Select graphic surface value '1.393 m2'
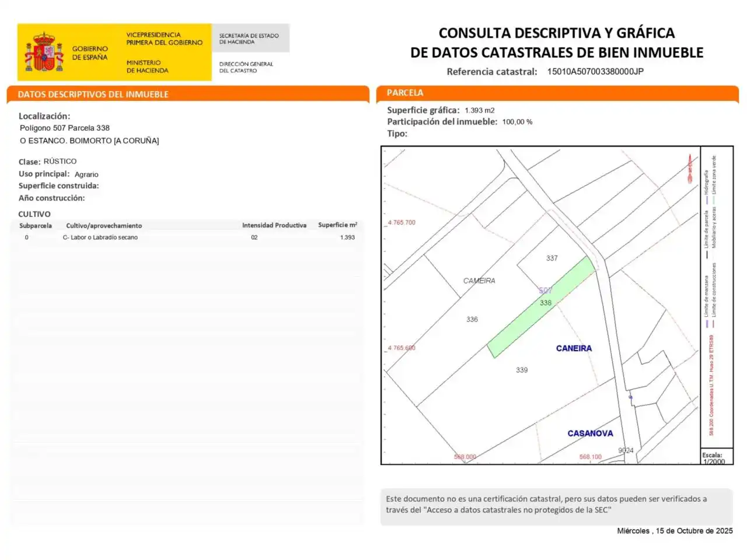Image resolution: width=747 pixels, height=560 pixels. pyautogui.click(x=480, y=110)
